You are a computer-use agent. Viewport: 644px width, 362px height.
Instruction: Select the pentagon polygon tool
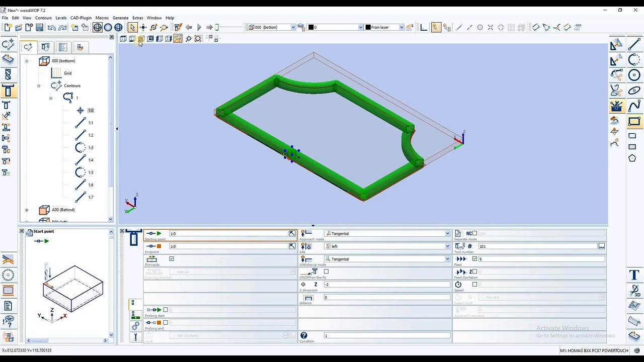[632, 158]
